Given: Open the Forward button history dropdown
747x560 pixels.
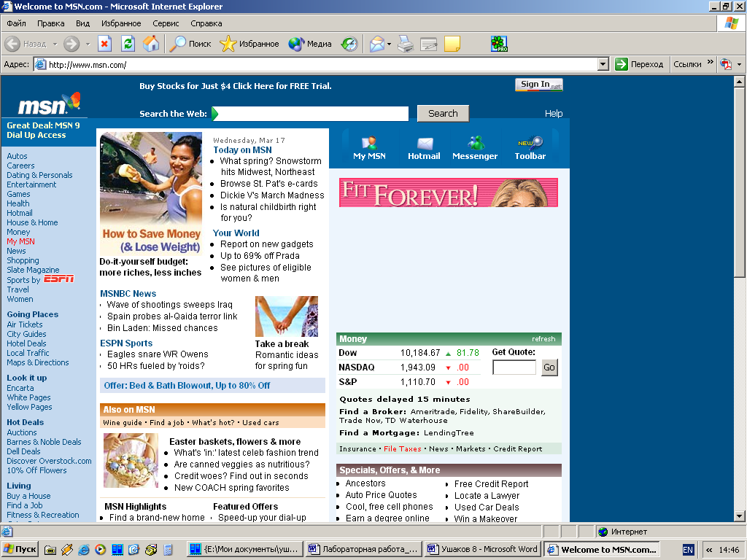Looking at the screenshot, I should [x=88, y=44].
